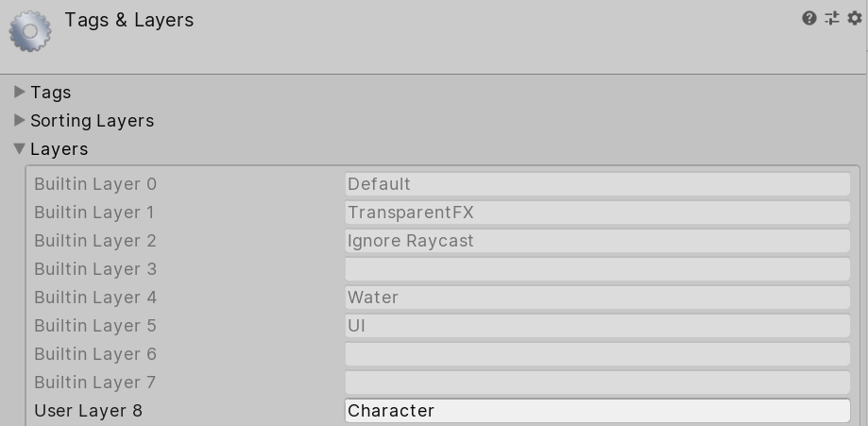Click the UI layer name field
868x426 pixels.
tap(597, 326)
